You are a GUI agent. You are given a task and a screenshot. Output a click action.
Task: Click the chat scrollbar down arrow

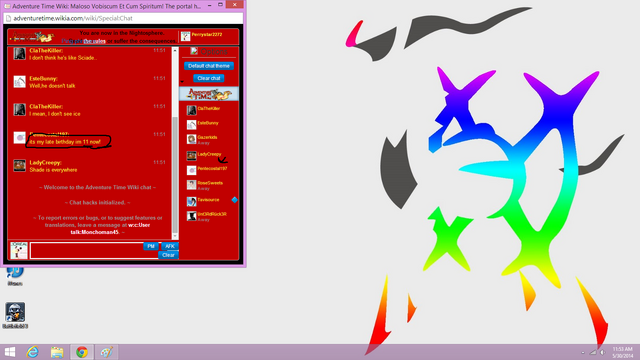(175, 236)
